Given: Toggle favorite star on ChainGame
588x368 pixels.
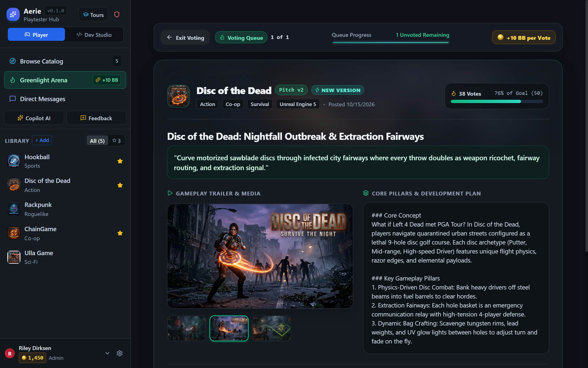Looking at the screenshot, I should pyautogui.click(x=120, y=233).
